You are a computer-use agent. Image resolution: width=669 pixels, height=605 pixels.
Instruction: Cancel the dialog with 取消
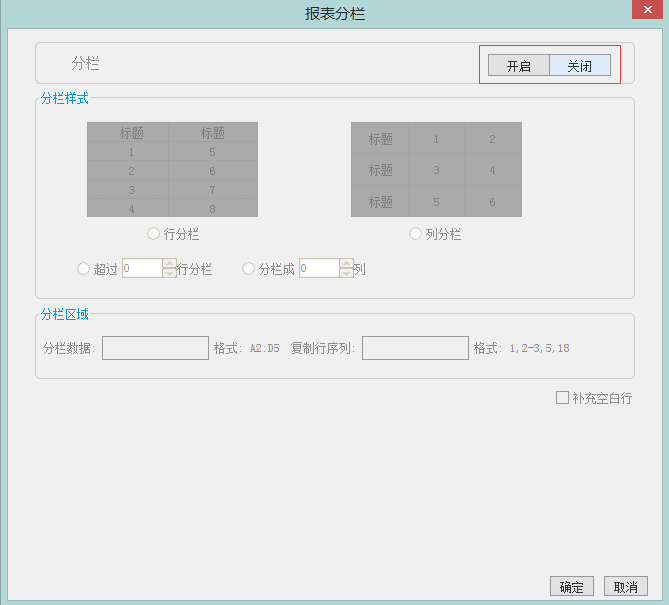pyautogui.click(x=625, y=587)
